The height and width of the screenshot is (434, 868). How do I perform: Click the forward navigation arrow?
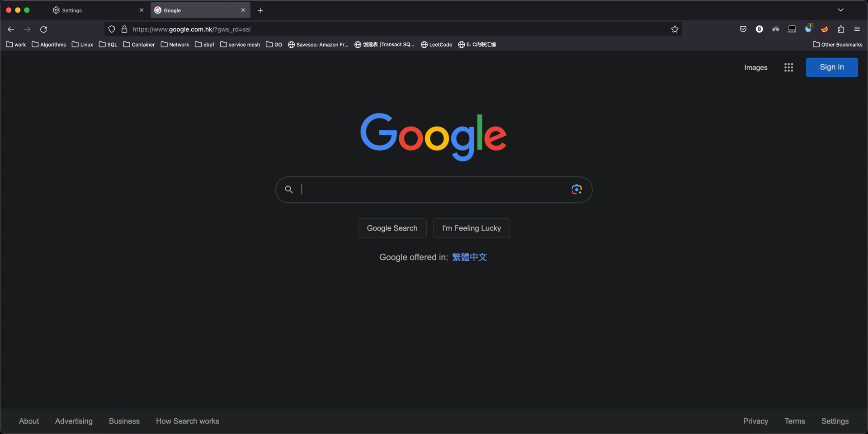coord(27,29)
